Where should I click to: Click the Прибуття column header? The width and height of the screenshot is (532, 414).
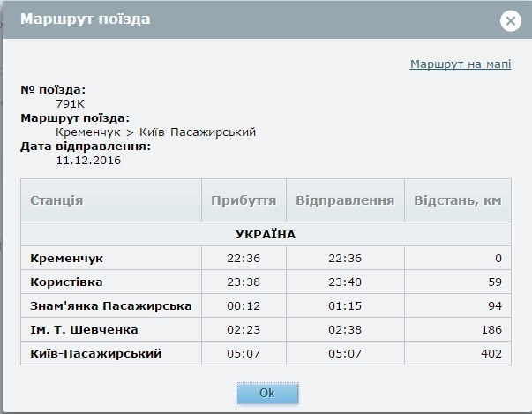(x=243, y=200)
